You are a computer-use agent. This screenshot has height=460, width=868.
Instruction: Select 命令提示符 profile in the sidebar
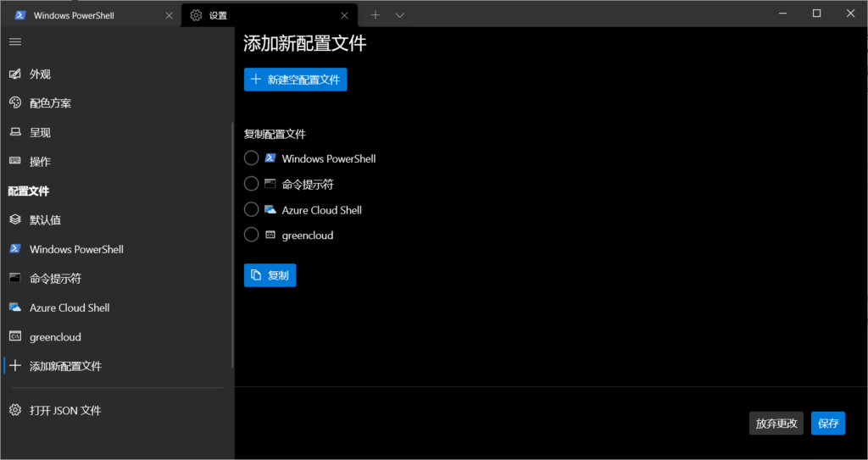coord(117,279)
